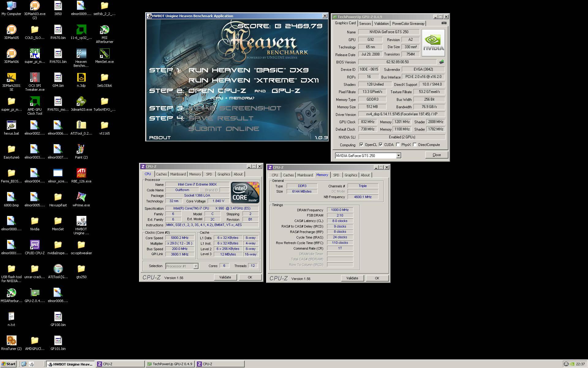Switch to TechPowerUp GPU-Z taskbar button
588x368 pixels.
coord(170,364)
